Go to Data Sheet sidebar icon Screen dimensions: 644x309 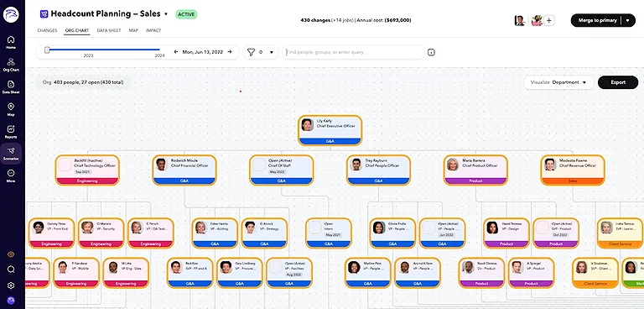[11, 86]
